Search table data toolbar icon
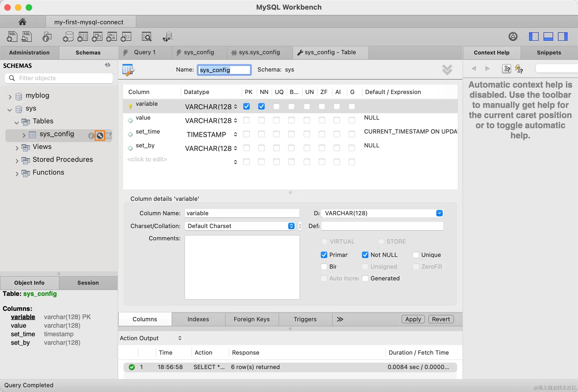Viewport: 578px width, 392px height. point(147,37)
